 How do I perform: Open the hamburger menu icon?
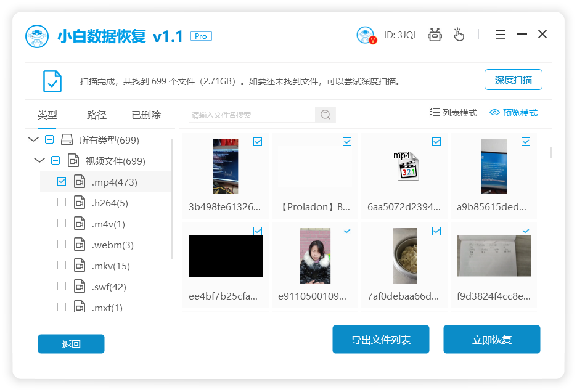[501, 35]
